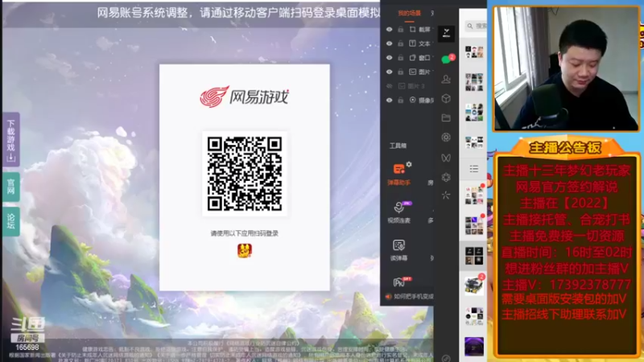Click the 主播公告板 banner title

(x=565, y=147)
